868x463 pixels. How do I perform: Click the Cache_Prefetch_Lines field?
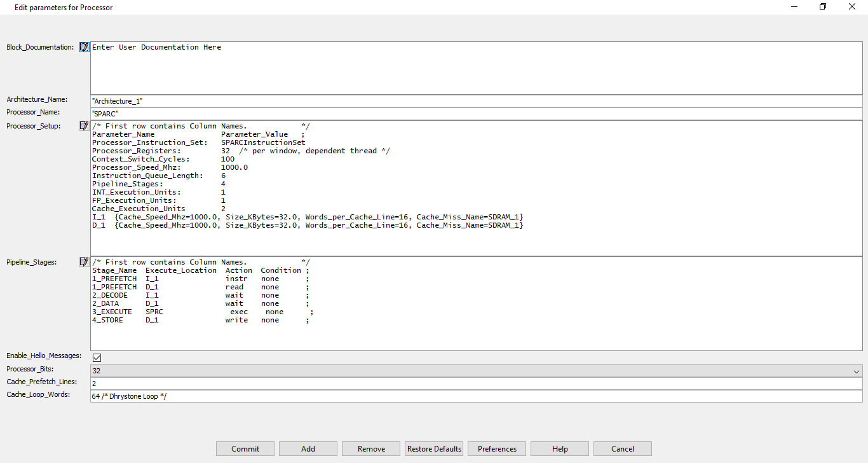(476, 384)
